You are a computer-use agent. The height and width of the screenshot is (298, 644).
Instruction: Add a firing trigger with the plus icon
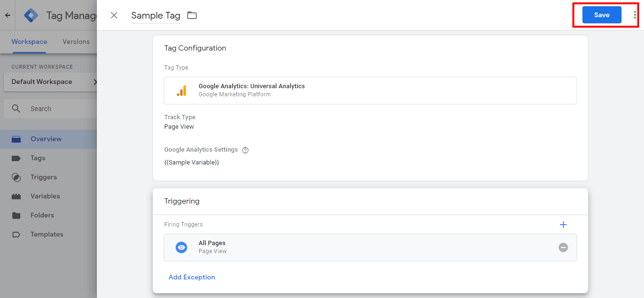tap(563, 225)
